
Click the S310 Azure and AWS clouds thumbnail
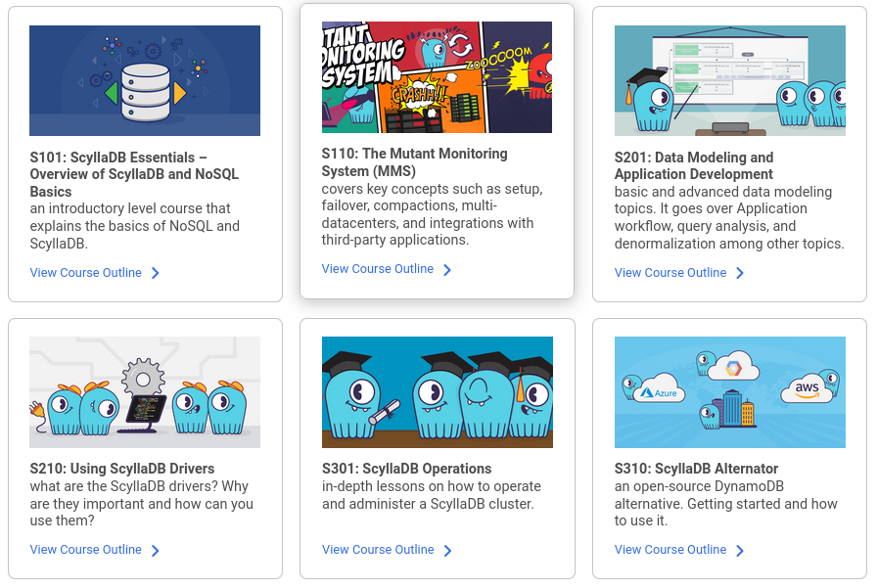pyautogui.click(x=730, y=392)
